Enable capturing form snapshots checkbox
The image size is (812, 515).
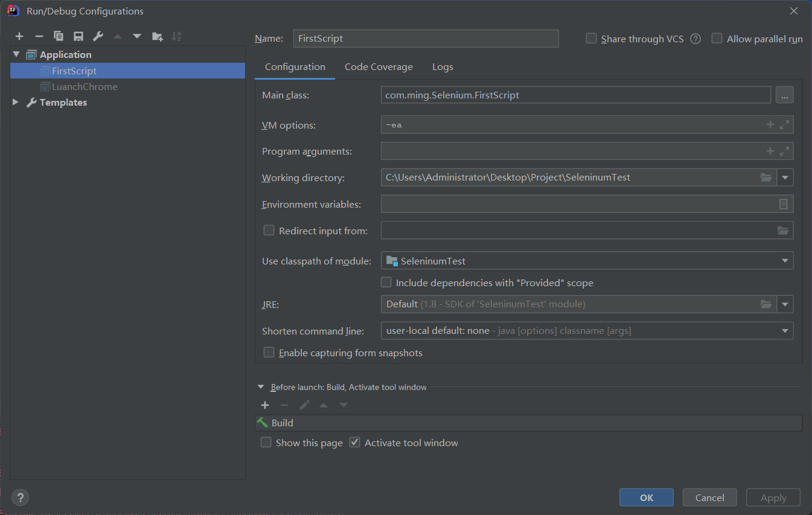(x=269, y=353)
